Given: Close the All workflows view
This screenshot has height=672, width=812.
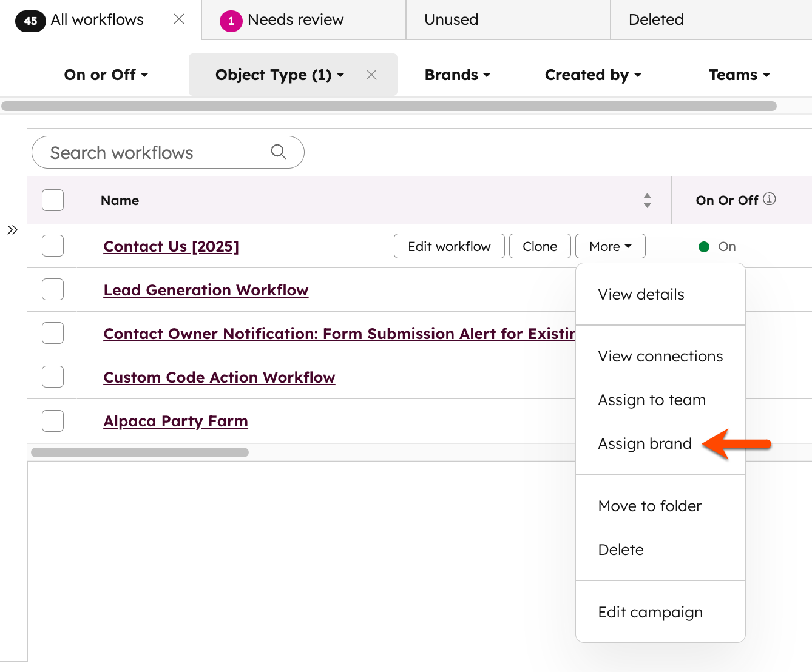Looking at the screenshot, I should point(178,19).
